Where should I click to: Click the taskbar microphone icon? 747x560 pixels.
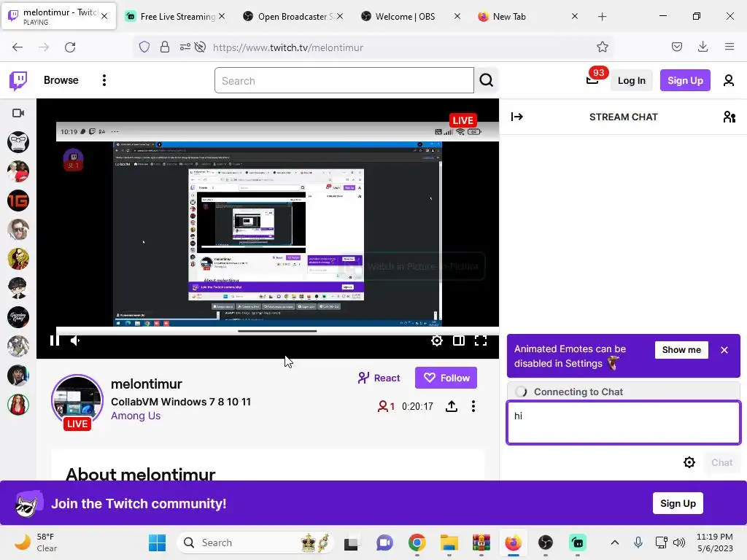[x=638, y=542]
